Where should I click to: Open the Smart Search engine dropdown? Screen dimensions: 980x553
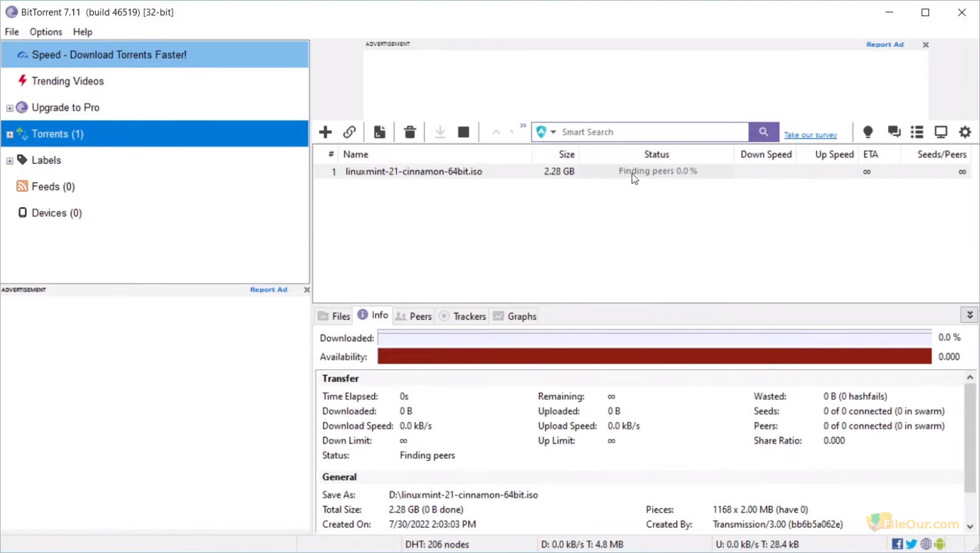pos(553,132)
